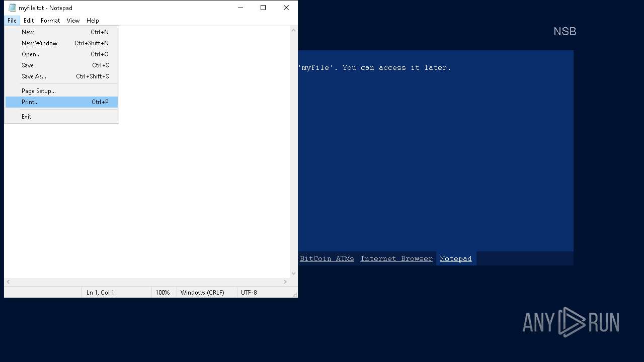The image size is (644, 362).
Task: Open the View menu
Action: 73,21
